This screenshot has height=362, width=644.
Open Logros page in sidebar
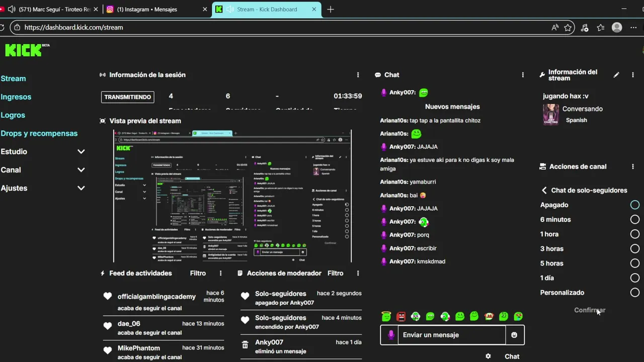point(13,115)
